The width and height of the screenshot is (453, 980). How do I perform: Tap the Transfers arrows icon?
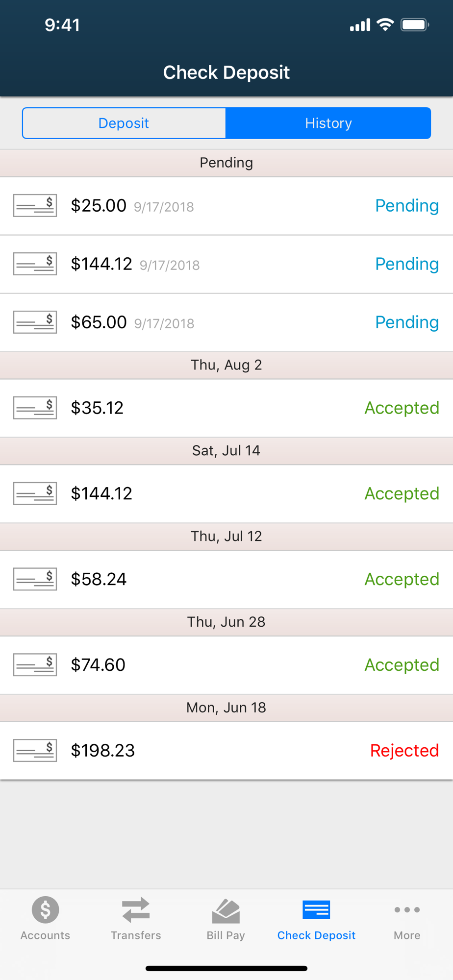click(136, 909)
